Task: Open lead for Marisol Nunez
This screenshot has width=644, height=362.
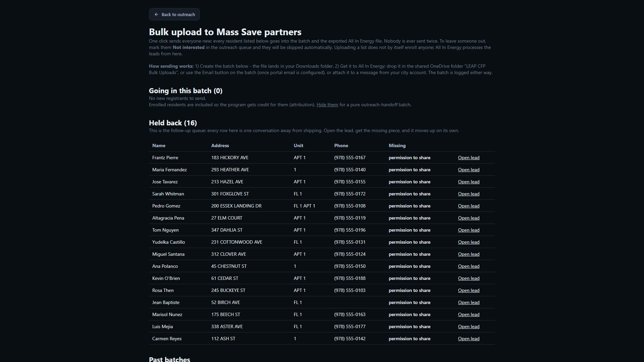Action: pyautogui.click(x=469, y=314)
